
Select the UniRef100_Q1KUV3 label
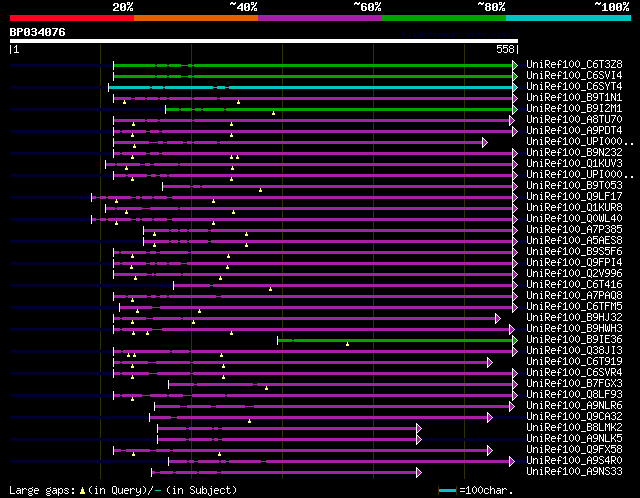coord(574,164)
